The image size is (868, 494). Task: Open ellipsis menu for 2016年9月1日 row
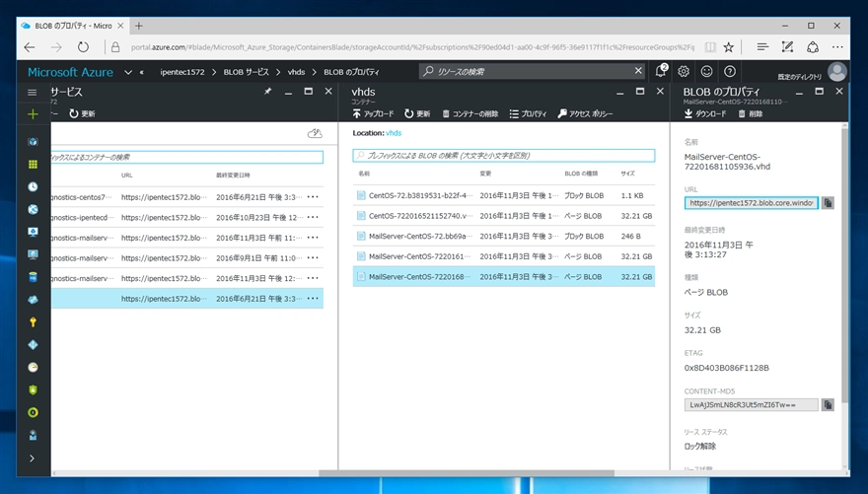point(313,257)
